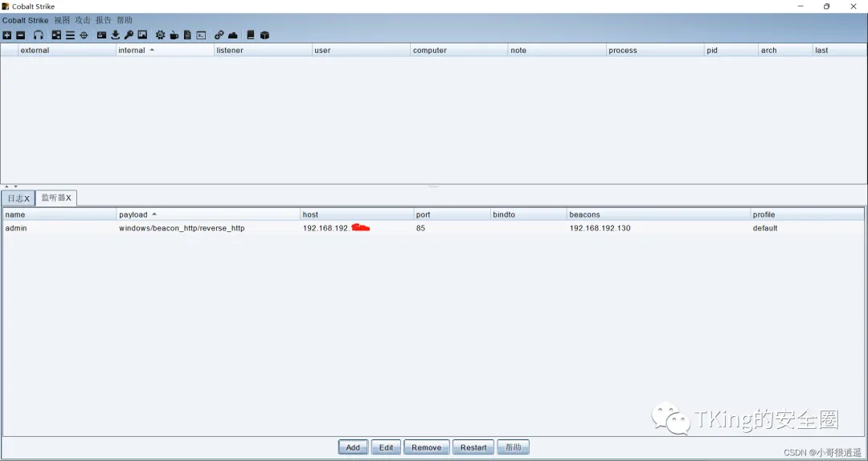Open the 报告 menu
Viewport: 868px width, 461px height.
(x=104, y=20)
